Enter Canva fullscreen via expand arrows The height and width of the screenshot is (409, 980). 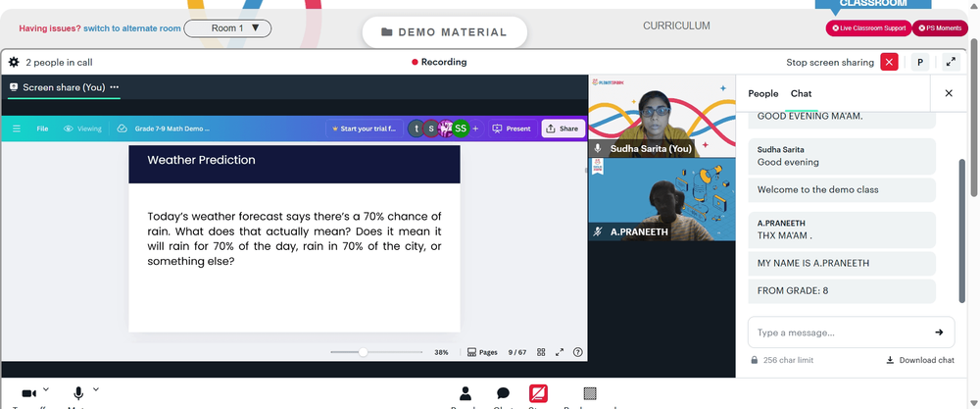[x=560, y=352]
